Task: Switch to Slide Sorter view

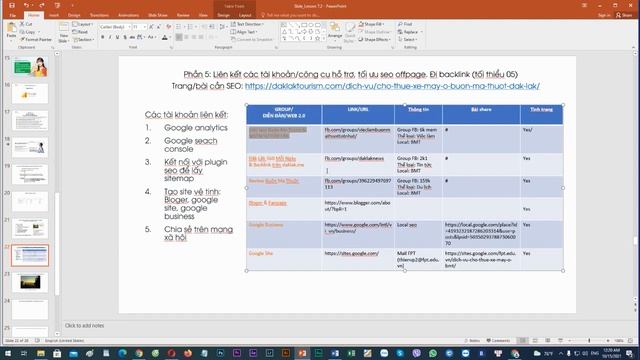Action: [x=535, y=340]
